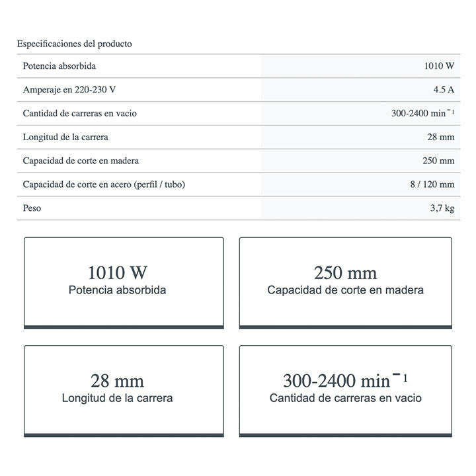This screenshot has width=476, height=476.
Task: Open the 1010 W "Potencia absorbida" card
Action: coord(124,282)
